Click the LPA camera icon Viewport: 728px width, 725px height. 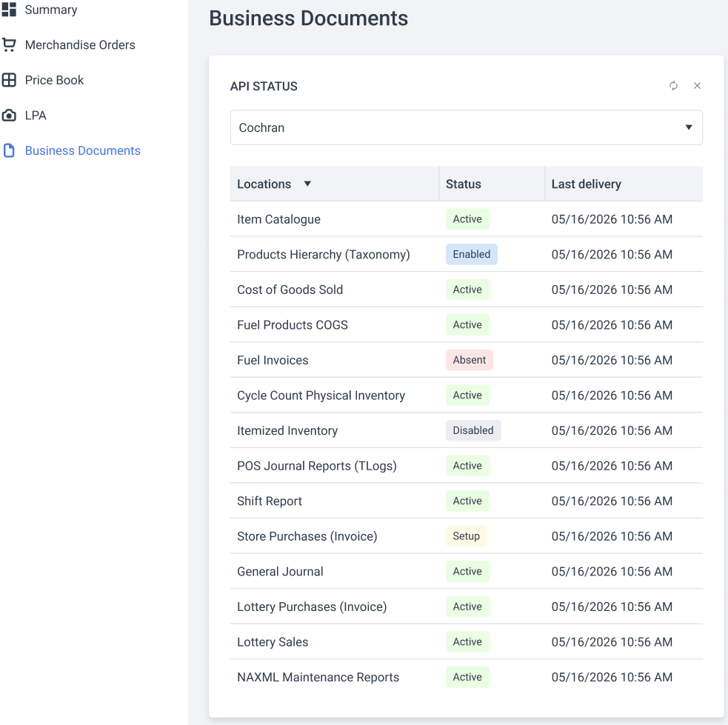[x=9, y=116]
